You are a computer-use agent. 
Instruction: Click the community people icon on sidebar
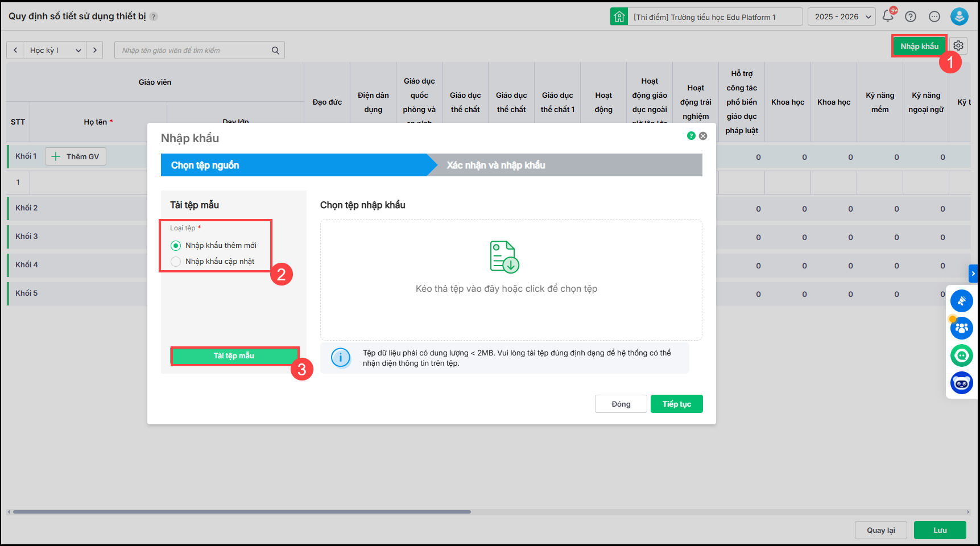(x=961, y=328)
